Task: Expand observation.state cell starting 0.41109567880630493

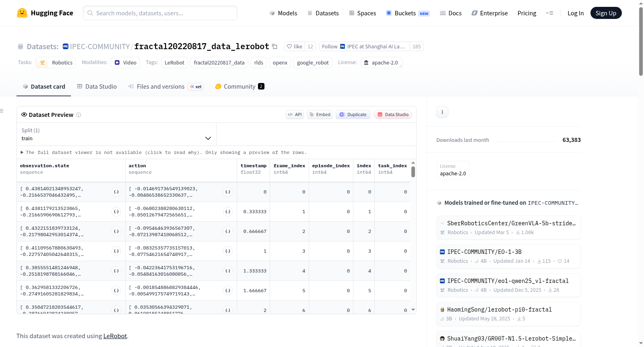Action: 116,251
